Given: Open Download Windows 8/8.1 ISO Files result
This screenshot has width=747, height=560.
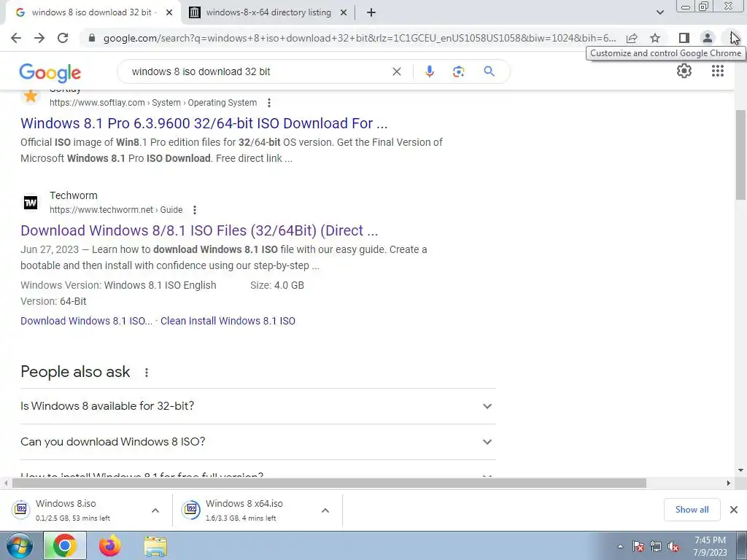Looking at the screenshot, I should [x=199, y=230].
